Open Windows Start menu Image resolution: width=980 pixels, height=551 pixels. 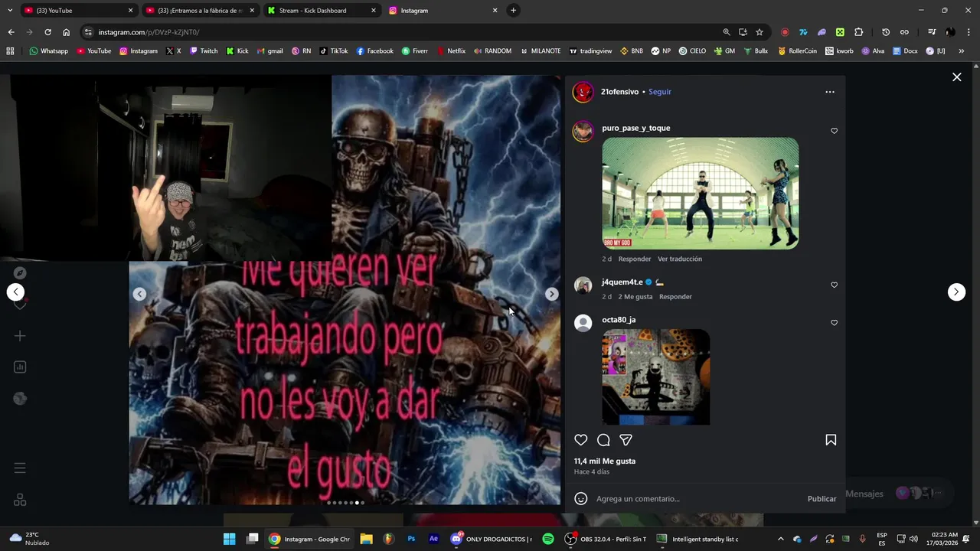(229, 539)
